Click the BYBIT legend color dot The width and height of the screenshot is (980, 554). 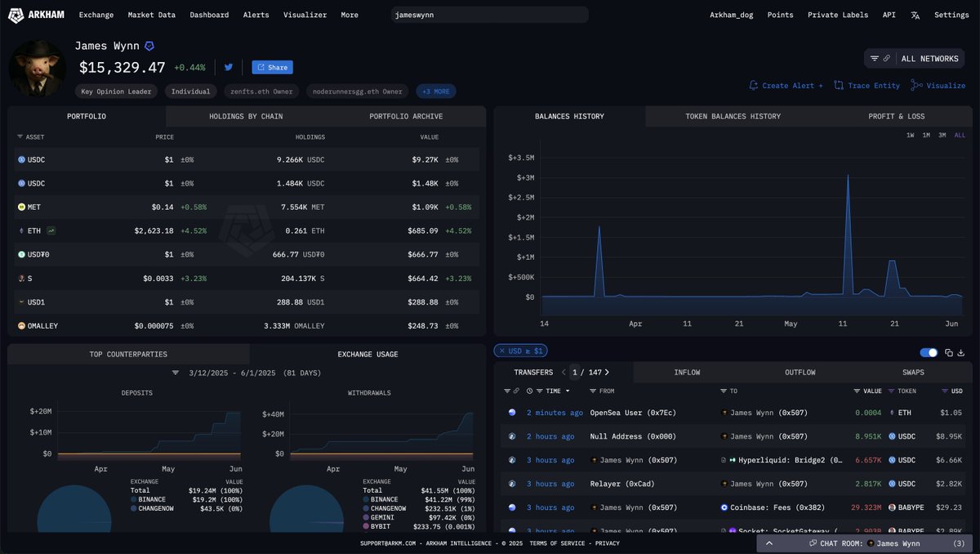[367, 527]
